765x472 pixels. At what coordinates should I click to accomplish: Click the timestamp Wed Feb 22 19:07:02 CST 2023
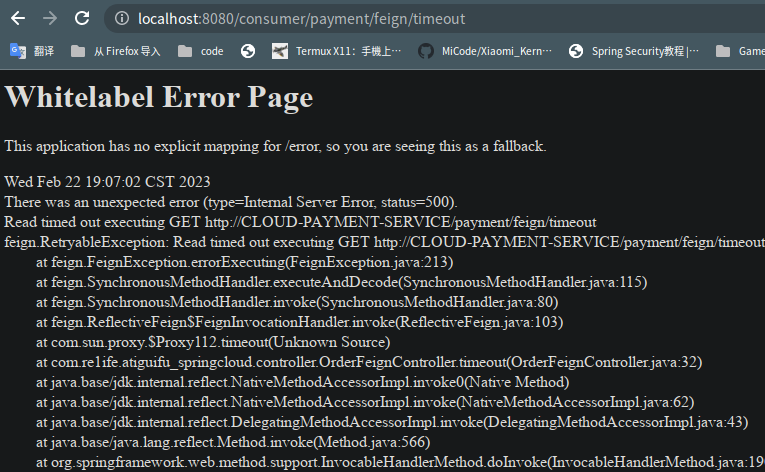click(107, 182)
